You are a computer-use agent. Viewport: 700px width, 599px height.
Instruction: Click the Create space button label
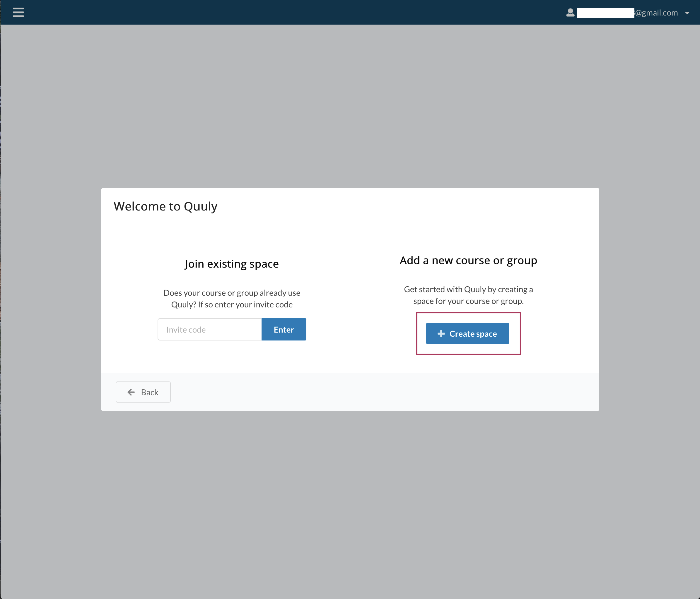pyautogui.click(x=473, y=333)
